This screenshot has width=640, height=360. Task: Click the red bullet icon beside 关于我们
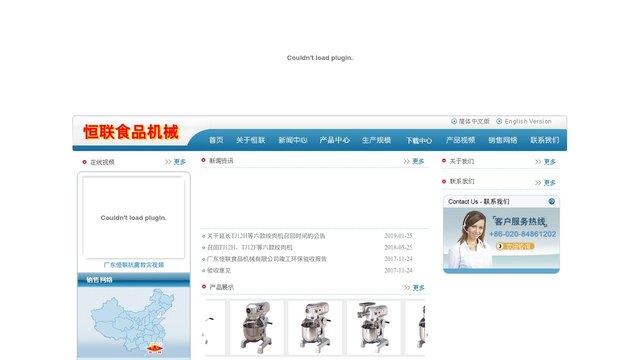[x=444, y=161]
